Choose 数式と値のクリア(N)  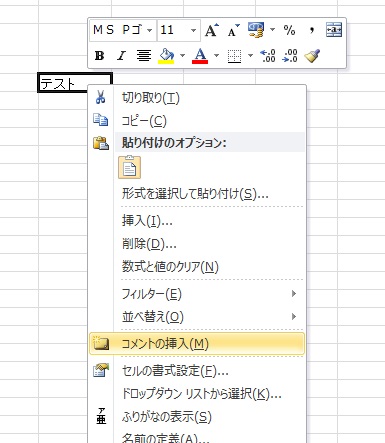[x=197, y=267]
